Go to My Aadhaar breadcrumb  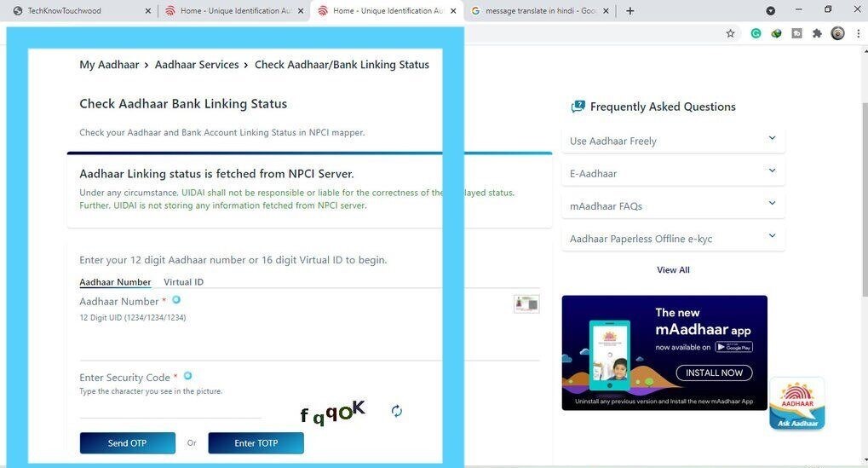109,65
